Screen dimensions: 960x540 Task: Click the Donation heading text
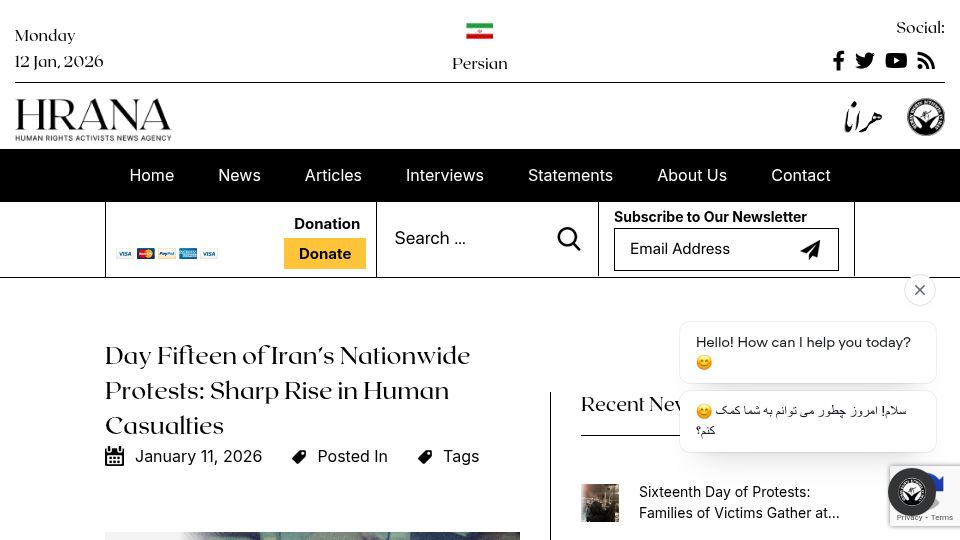pyautogui.click(x=327, y=223)
